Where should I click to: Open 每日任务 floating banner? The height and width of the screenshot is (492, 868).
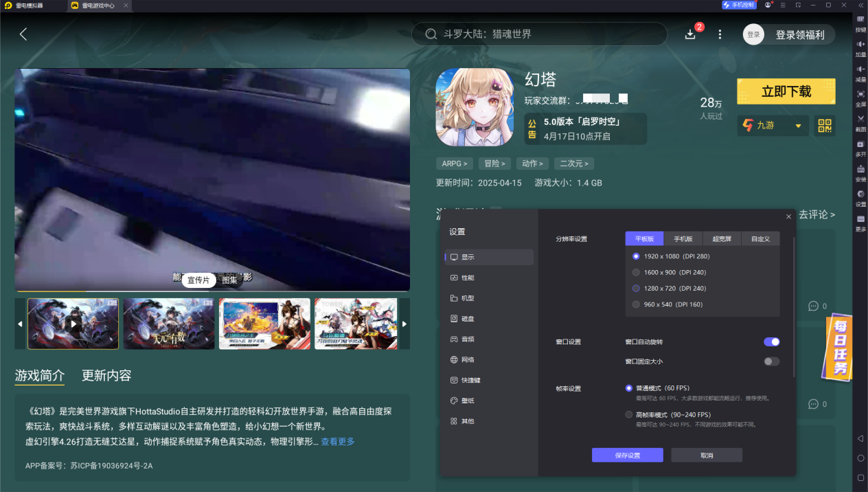click(839, 347)
